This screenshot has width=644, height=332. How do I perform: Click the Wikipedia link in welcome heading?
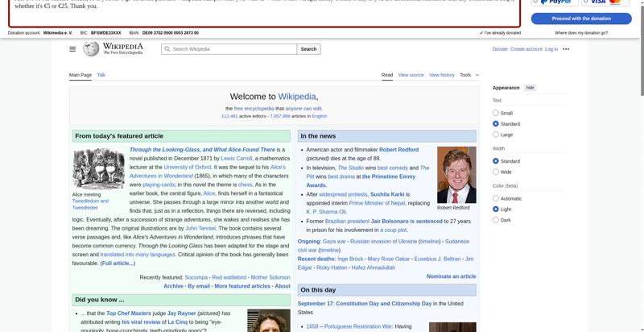[x=297, y=97]
